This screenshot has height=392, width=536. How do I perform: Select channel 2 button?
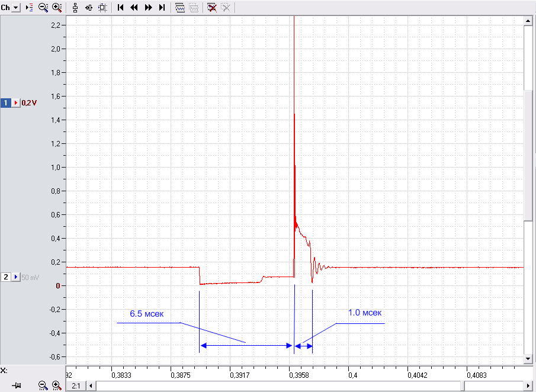coord(6,277)
